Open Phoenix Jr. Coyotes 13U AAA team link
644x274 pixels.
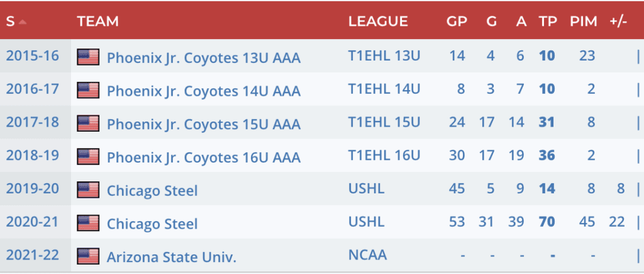point(204,58)
